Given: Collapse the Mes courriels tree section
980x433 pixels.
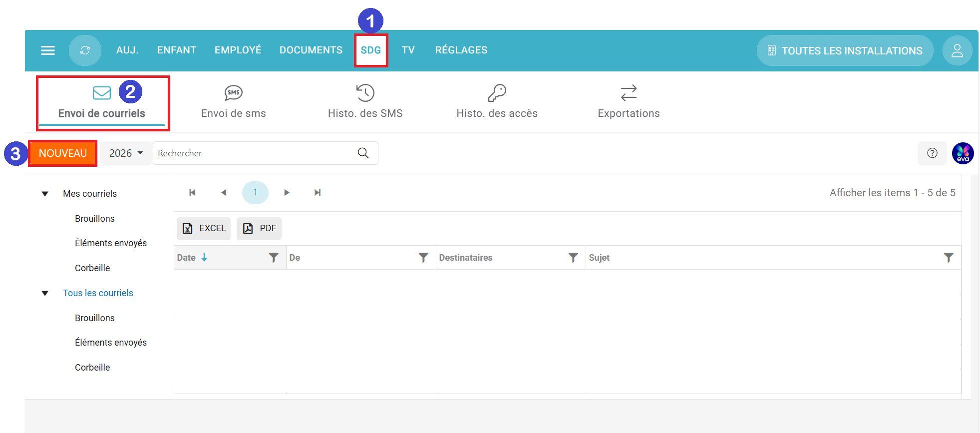Looking at the screenshot, I should pos(45,194).
